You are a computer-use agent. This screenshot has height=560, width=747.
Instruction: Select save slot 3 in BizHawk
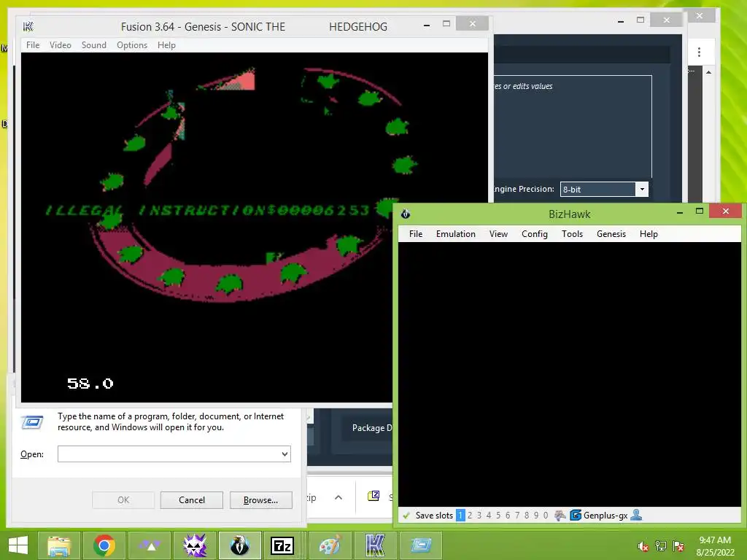coord(479,516)
